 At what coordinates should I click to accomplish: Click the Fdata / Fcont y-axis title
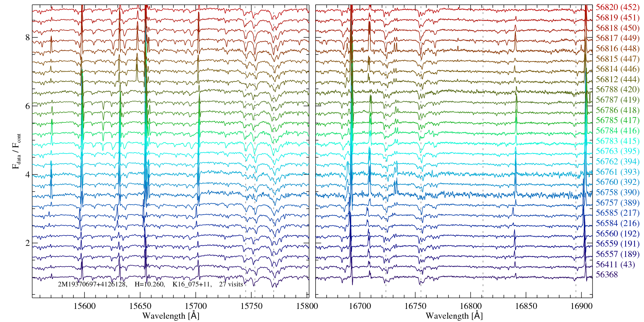pos(16,151)
